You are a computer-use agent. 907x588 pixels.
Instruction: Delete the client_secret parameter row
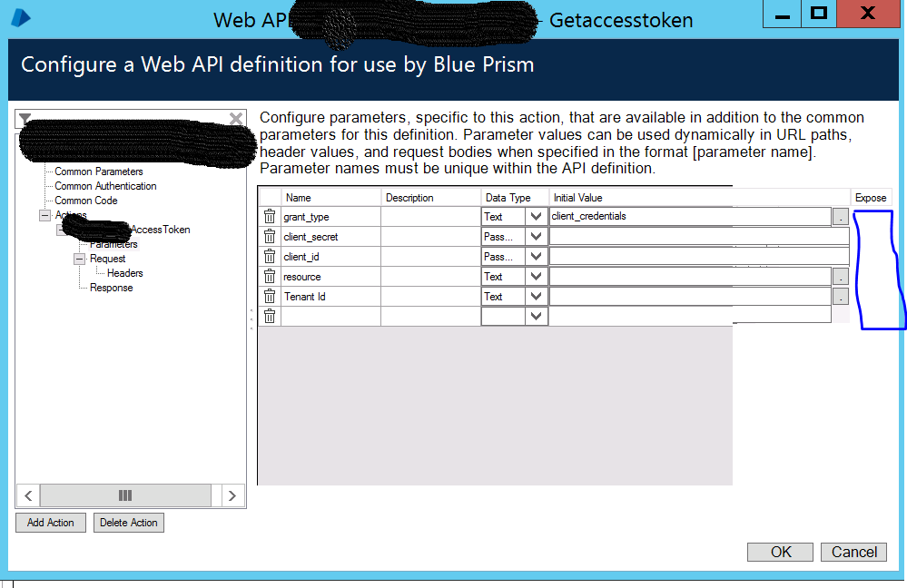(270, 236)
